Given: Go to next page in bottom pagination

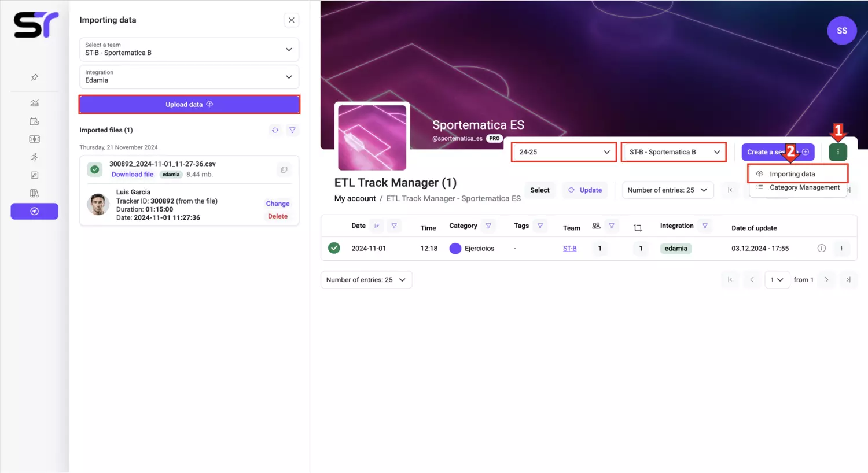Looking at the screenshot, I should (826, 280).
